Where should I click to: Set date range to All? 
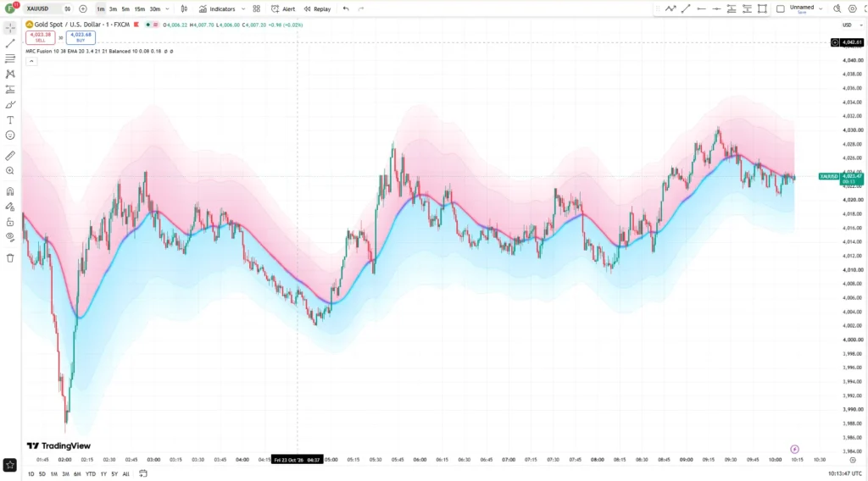click(125, 474)
